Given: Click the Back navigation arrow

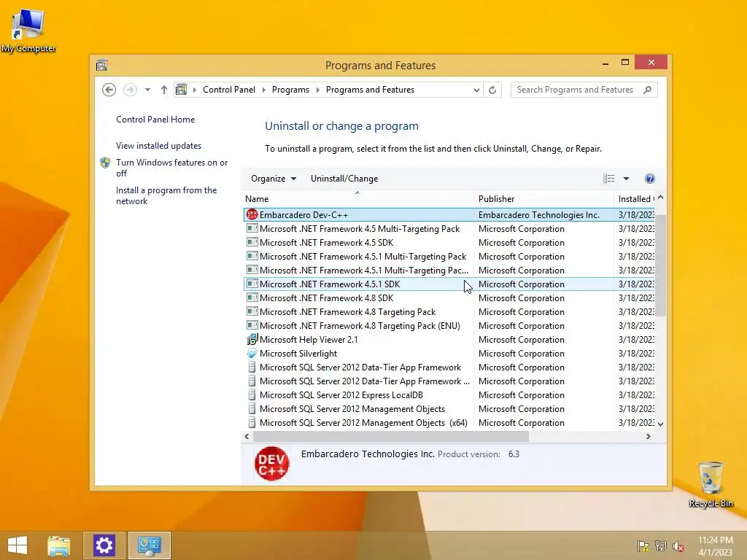Looking at the screenshot, I should 109,90.
